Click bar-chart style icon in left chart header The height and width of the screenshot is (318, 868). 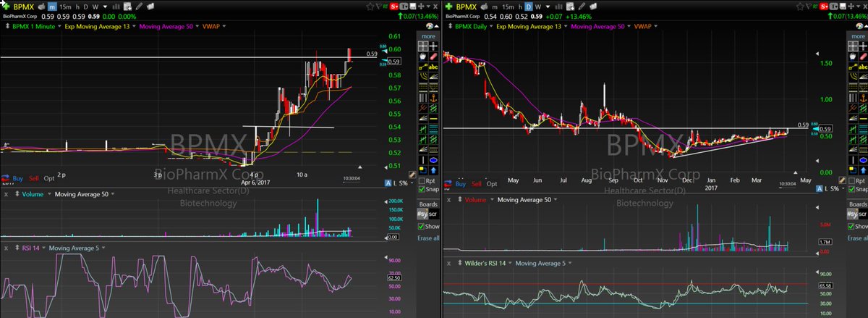point(116,7)
